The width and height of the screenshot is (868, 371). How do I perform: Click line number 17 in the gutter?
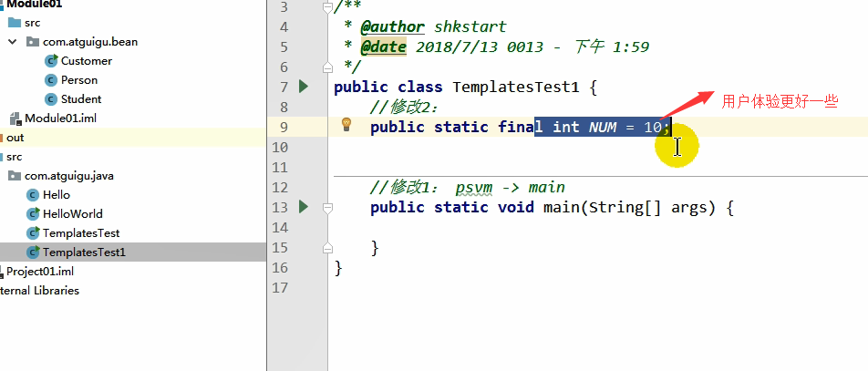[x=280, y=288]
